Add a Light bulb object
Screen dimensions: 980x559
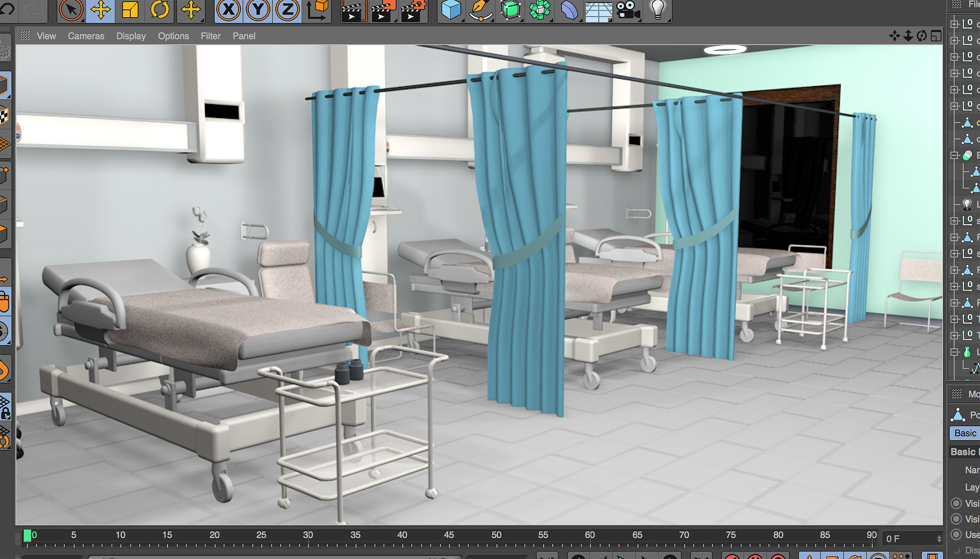pos(658,10)
